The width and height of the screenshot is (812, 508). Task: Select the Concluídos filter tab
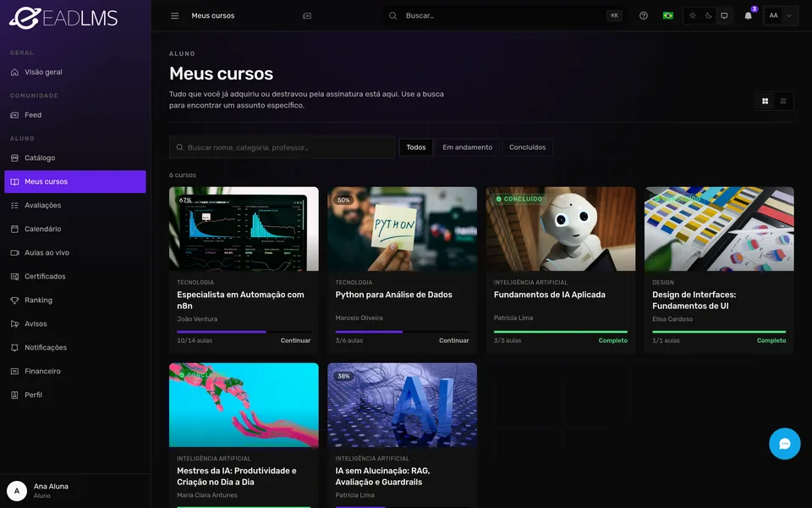coord(527,147)
